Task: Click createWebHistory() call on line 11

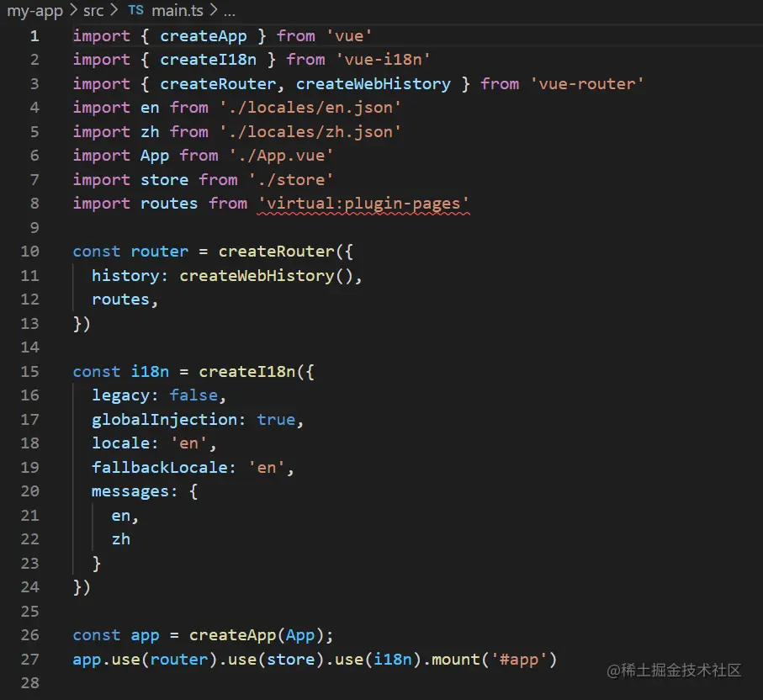Action: click(266, 276)
